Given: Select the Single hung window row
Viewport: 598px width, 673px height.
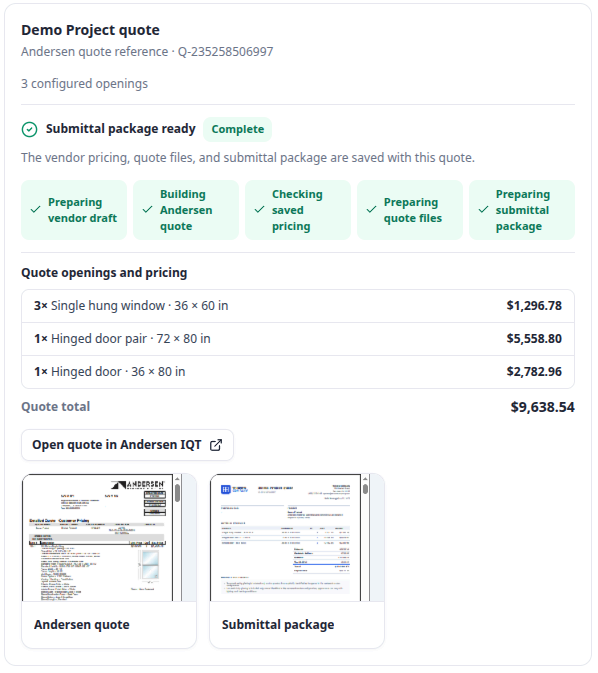Looking at the screenshot, I should coord(298,306).
